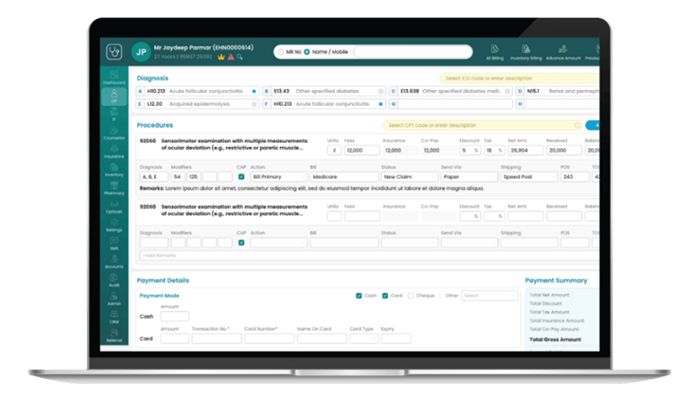This screenshot has height=400, width=700.
Task: Enable the Cheque payment mode checkbox
Action: [411, 296]
